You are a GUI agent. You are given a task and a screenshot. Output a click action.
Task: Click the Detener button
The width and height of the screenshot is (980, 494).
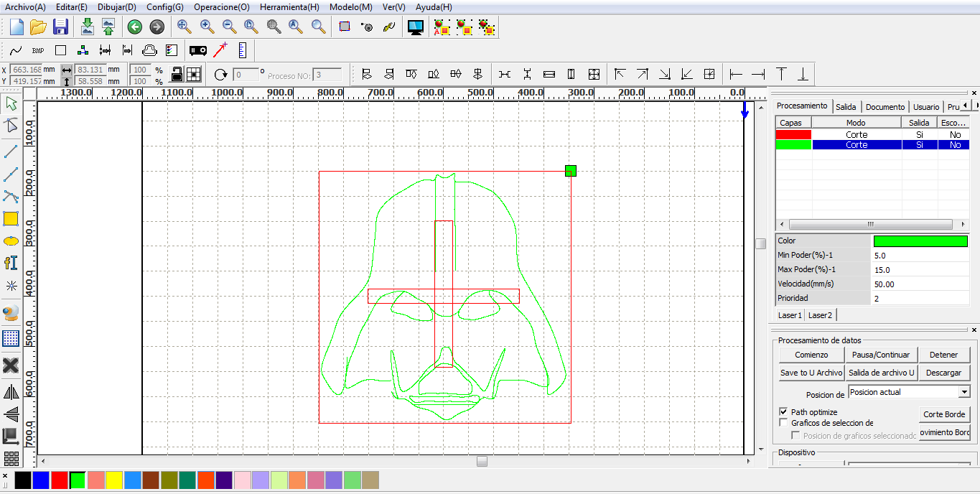click(943, 355)
